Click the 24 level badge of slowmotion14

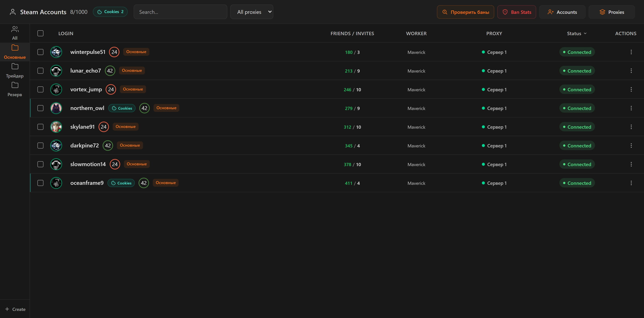115,164
